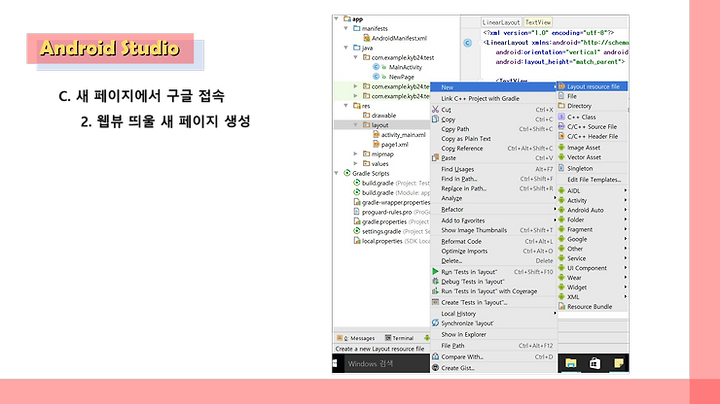Open File Explorer from Windows taskbar
This screenshot has width=720, height=404.
tap(571, 363)
